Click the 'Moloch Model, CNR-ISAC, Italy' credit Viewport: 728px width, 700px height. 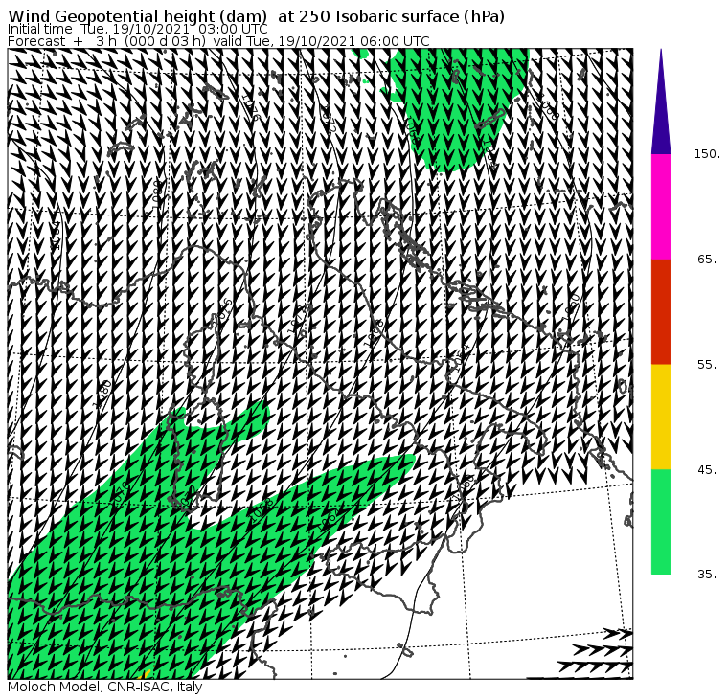(105, 687)
